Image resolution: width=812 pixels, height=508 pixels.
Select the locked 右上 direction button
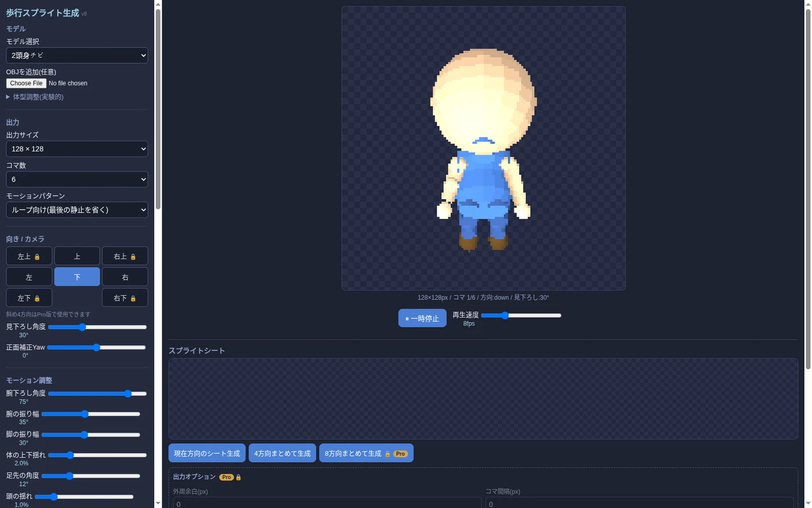point(125,256)
